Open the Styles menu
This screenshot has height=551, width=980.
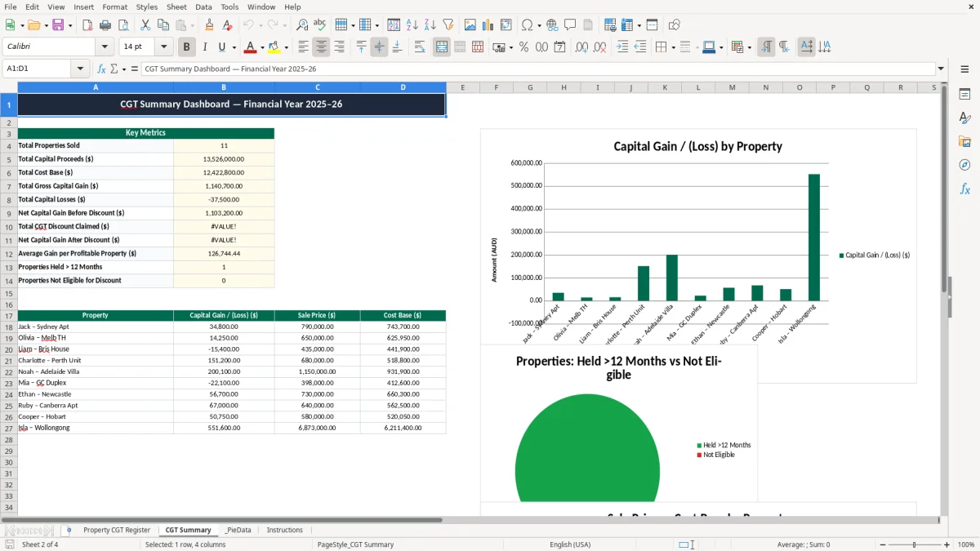point(147,7)
